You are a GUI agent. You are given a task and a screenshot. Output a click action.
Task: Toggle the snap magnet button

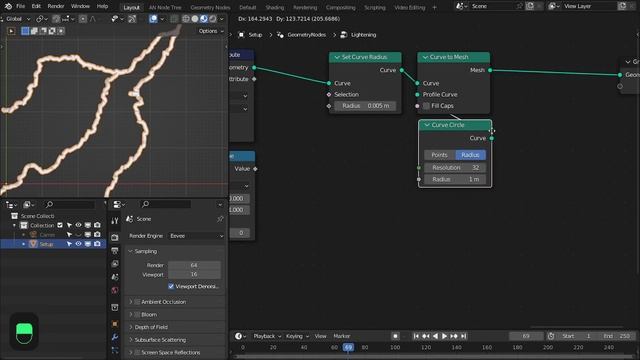(56, 19)
